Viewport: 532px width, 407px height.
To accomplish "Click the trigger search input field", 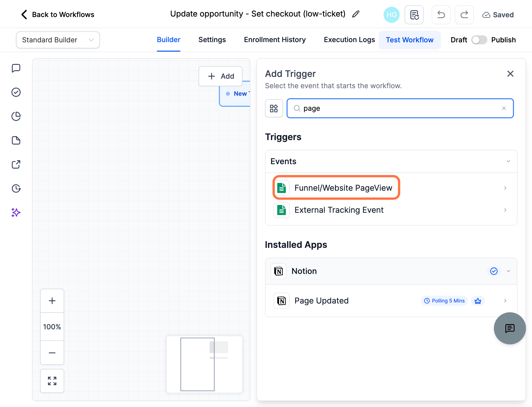I will 400,108.
